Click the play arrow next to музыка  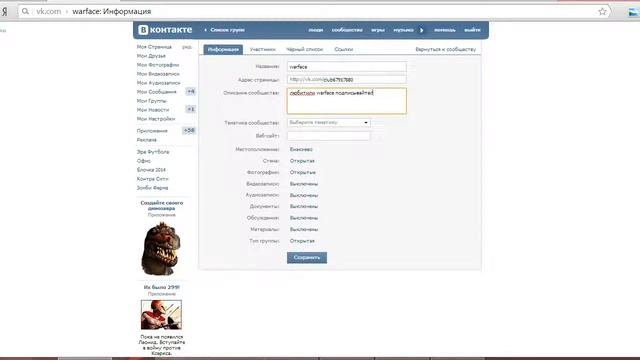click(x=422, y=30)
